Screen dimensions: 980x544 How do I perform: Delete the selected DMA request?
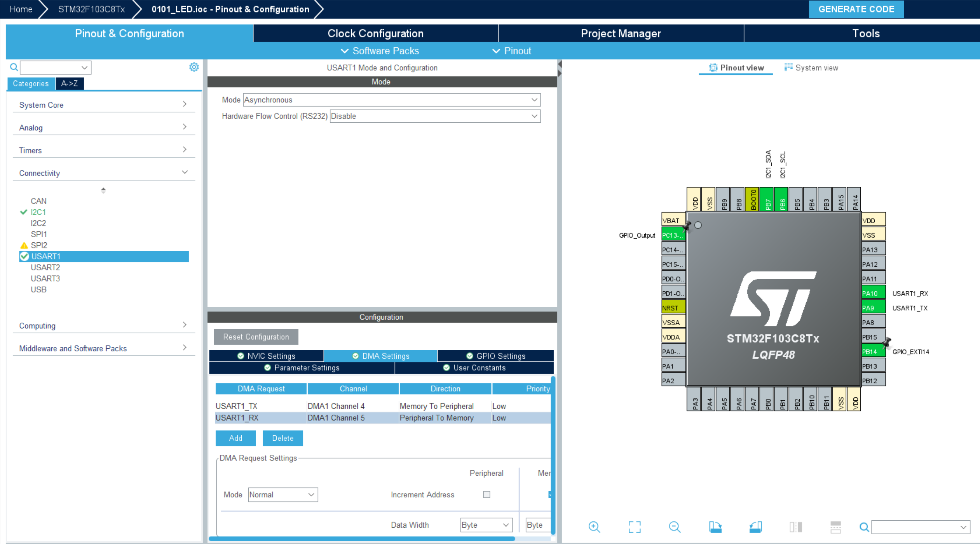(x=282, y=438)
